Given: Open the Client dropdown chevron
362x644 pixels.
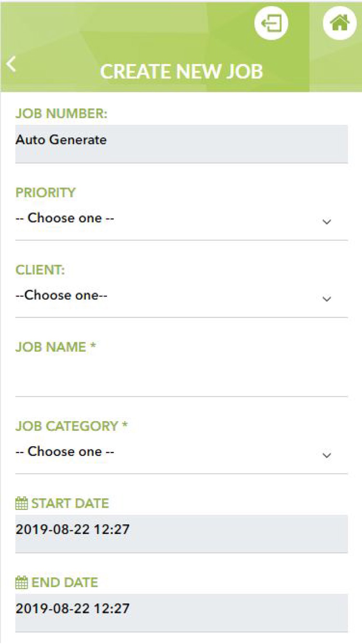Looking at the screenshot, I should (327, 299).
